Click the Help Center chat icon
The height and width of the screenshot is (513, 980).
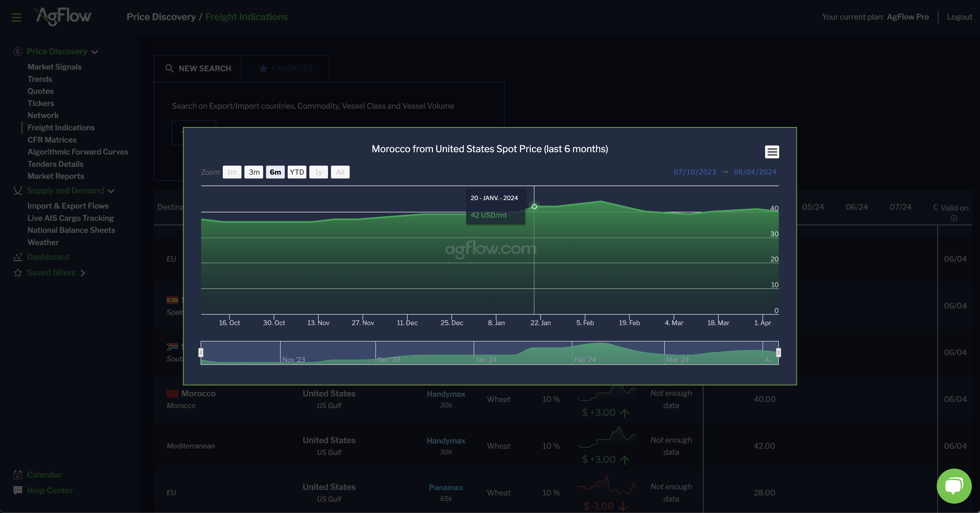coord(18,491)
